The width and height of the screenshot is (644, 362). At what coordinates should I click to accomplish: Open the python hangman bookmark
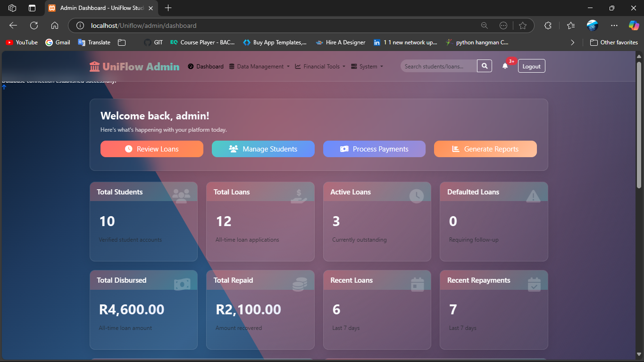477,42
